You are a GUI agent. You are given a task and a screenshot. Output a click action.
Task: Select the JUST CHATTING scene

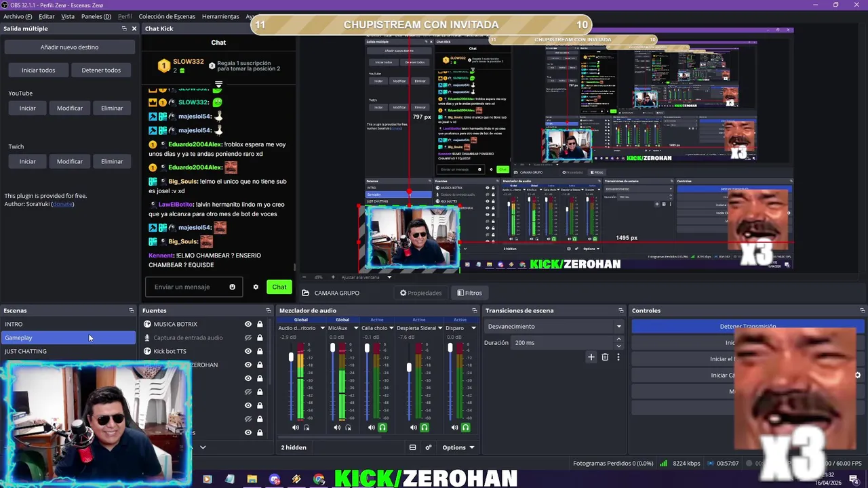pos(68,351)
